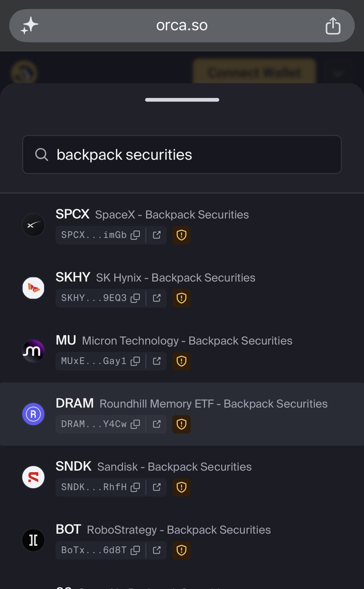
Task: Click the Sandisk SNDK token logo
Action: click(x=33, y=478)
